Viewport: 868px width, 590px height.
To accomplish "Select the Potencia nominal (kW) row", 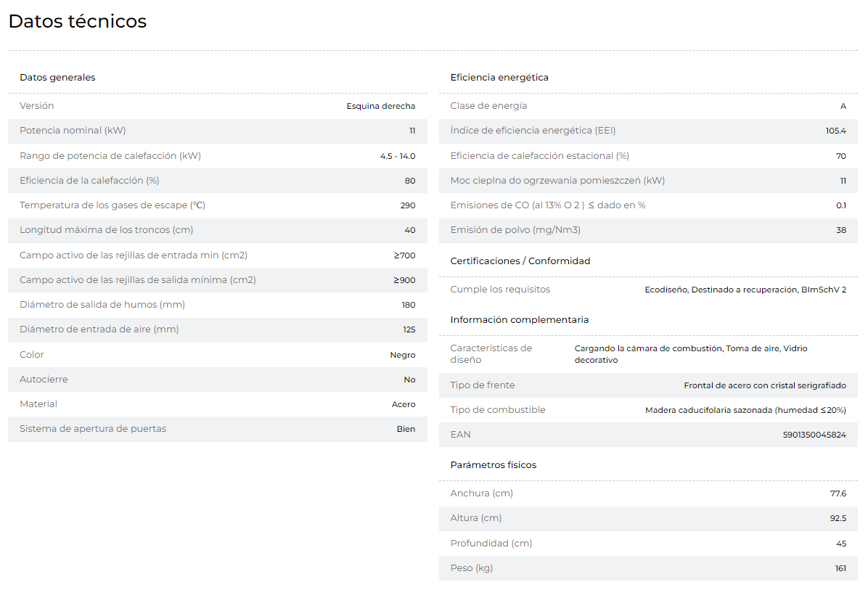I will point(218,131).
